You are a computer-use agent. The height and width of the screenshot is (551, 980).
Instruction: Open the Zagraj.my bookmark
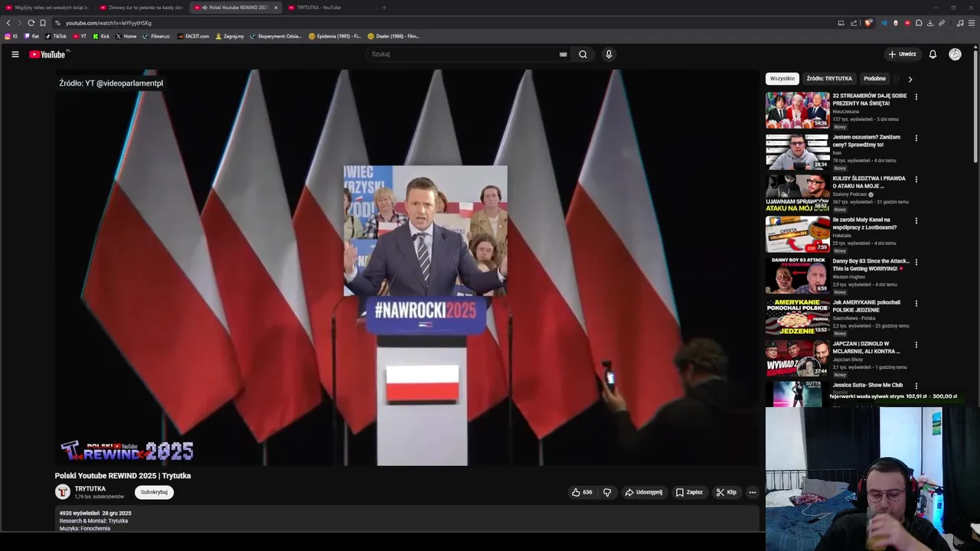click(x=230, y=36)
